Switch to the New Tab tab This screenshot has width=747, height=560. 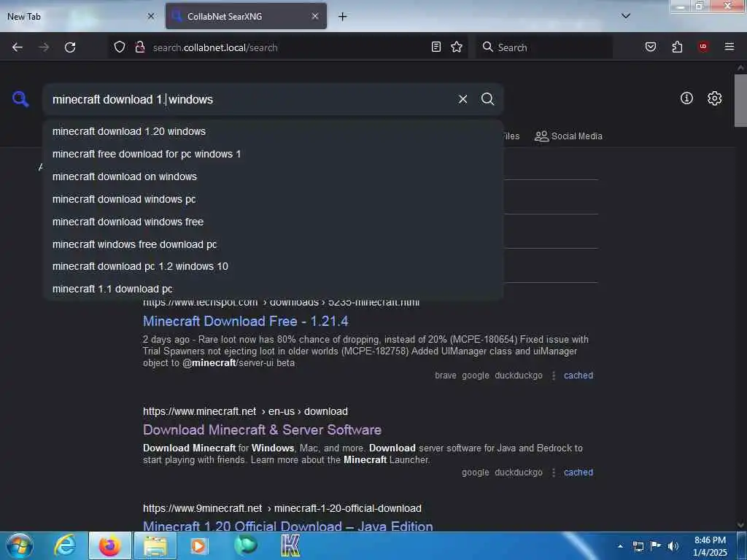[81, 17]
